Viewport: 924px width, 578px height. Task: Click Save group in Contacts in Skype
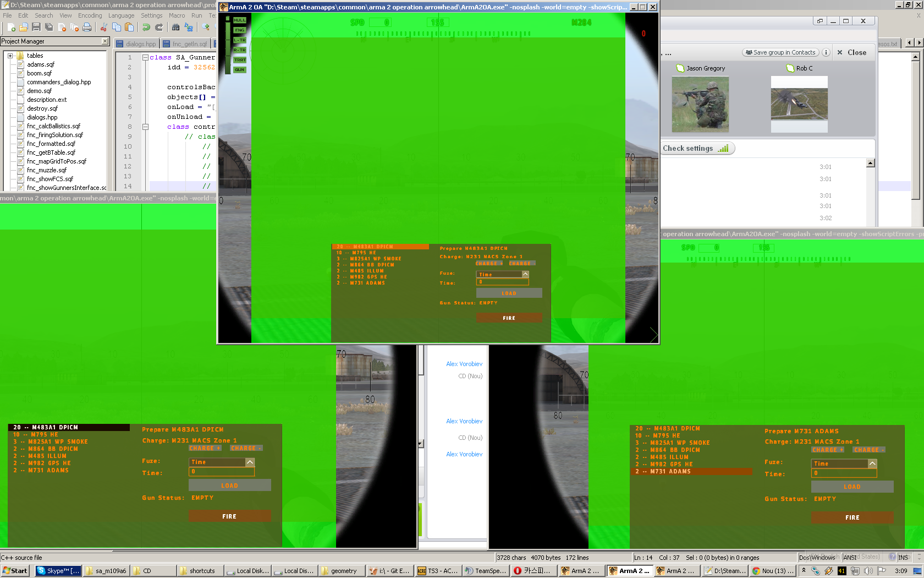(780, 52)
